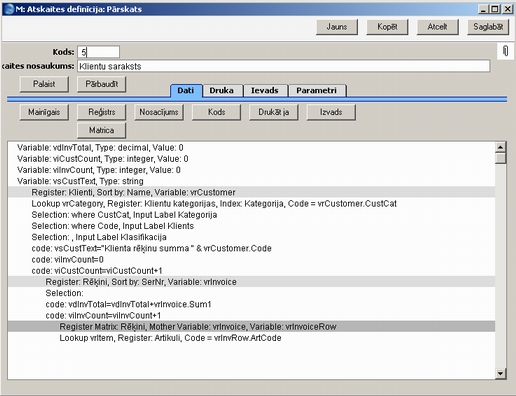Click the application icon in title bar
This screenshot has height=396, width=516.
(8, 9)
